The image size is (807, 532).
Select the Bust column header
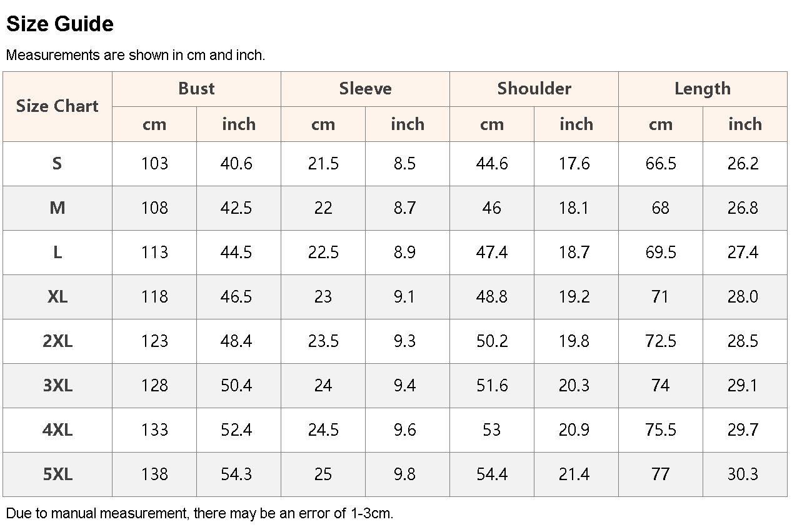[196, 89]
